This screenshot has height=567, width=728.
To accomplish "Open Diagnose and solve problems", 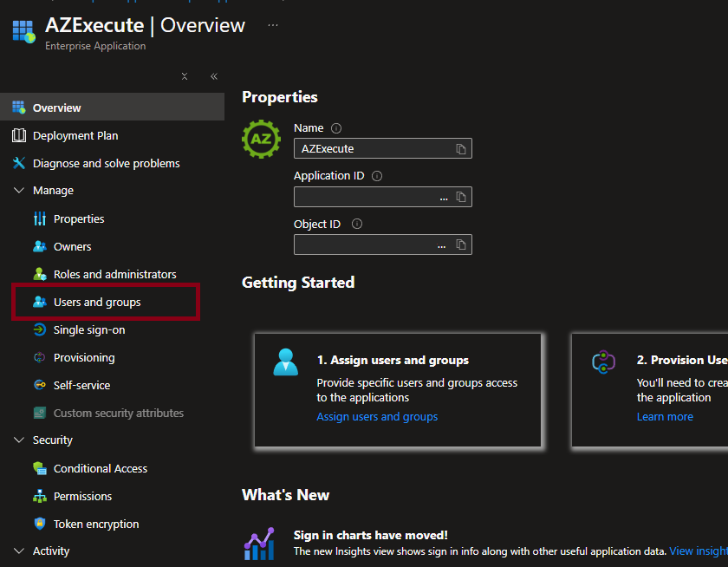I will coord(106,164).
